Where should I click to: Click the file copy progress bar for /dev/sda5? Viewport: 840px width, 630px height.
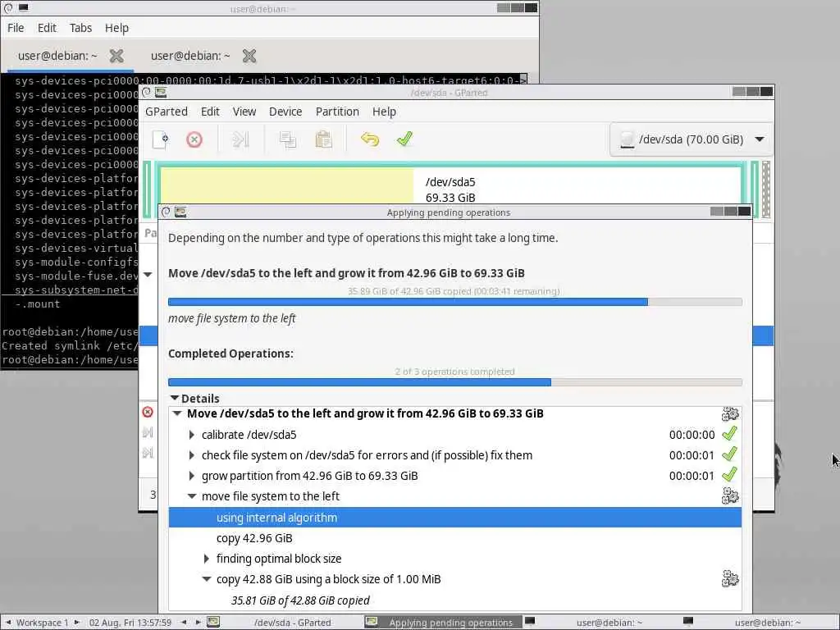[454, 302]
